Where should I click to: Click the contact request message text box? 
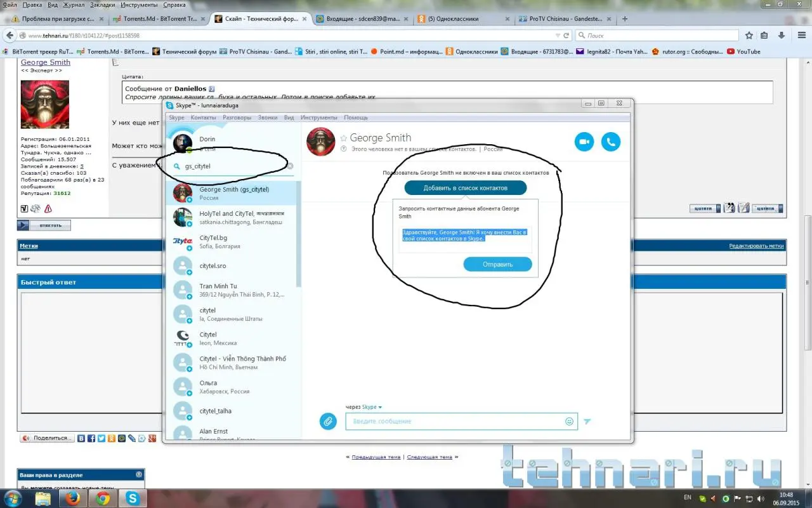click(x=466, y=239)
